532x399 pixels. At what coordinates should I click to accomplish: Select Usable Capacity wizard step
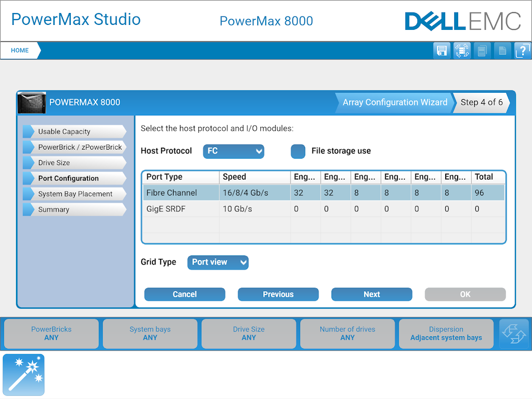coord(75,132)
